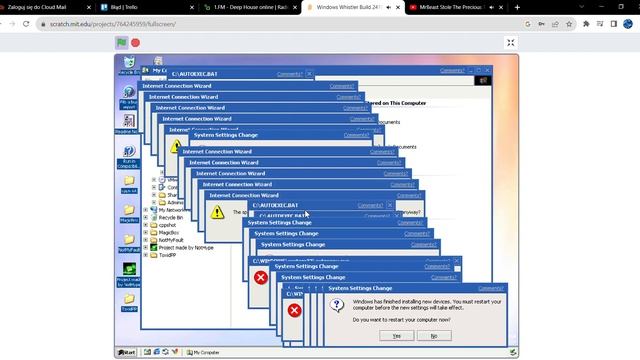Select the Project made by NotHype desktop icon
Viewport: 640px width, 360px height.
(129, 275)
